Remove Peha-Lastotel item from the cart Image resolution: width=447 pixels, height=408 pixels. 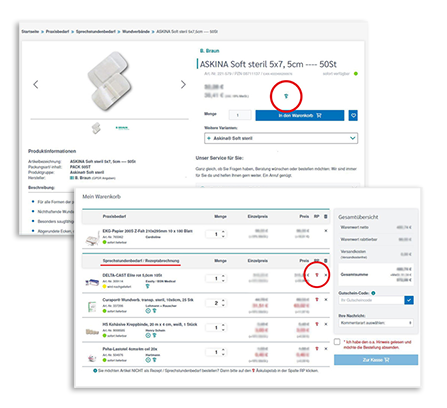[x=326, y=348]
